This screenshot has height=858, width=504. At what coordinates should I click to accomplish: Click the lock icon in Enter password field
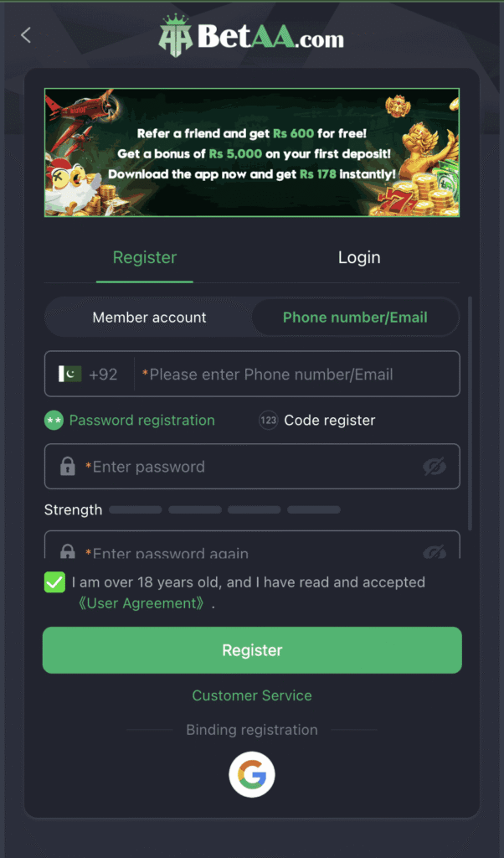[68, 467]
